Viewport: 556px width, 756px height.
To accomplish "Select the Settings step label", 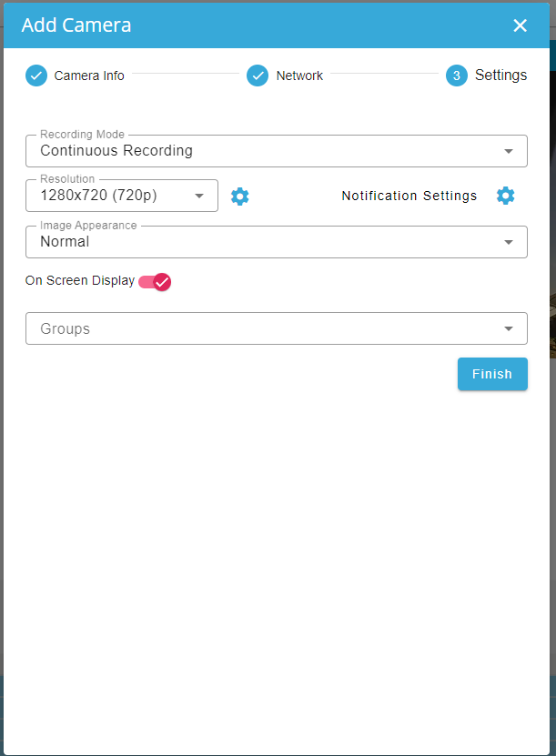I will [500, 76].
